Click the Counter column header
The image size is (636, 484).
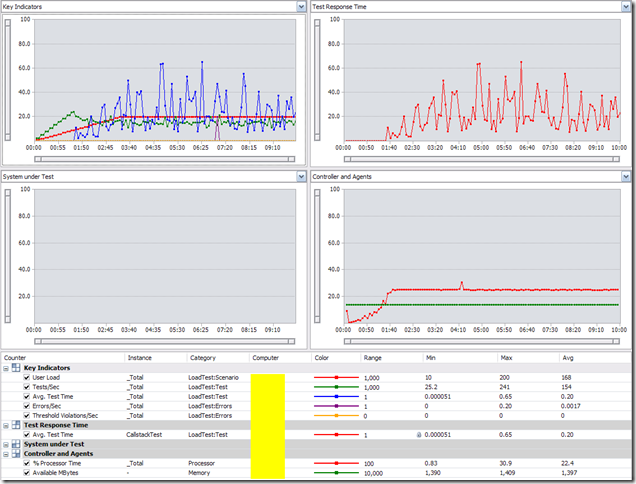coord(15,358)
